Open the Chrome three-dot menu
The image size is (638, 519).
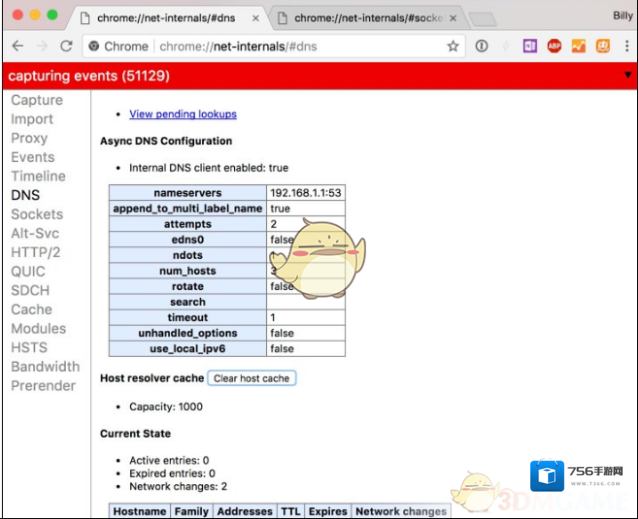point(626,46)
